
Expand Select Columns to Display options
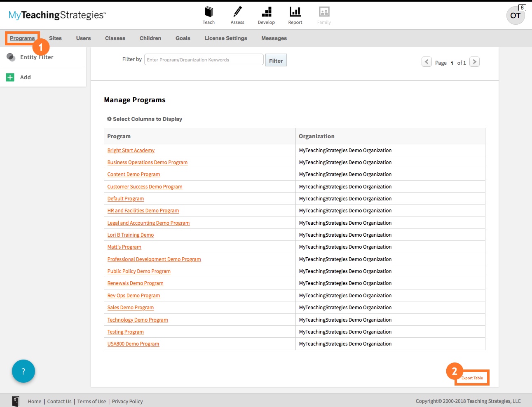click(x=144, y=119)
